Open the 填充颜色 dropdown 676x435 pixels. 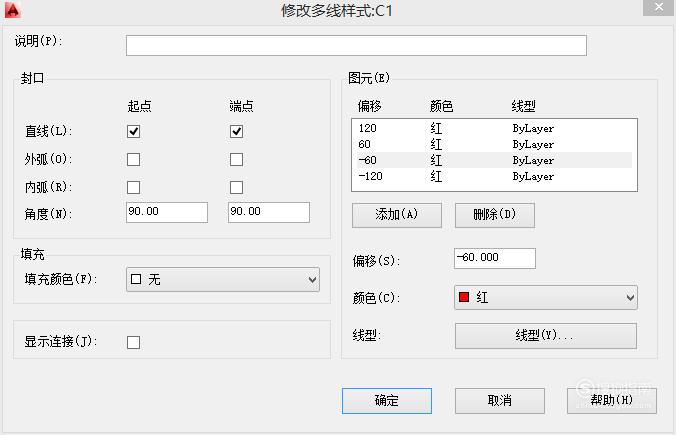pos(223,280)
